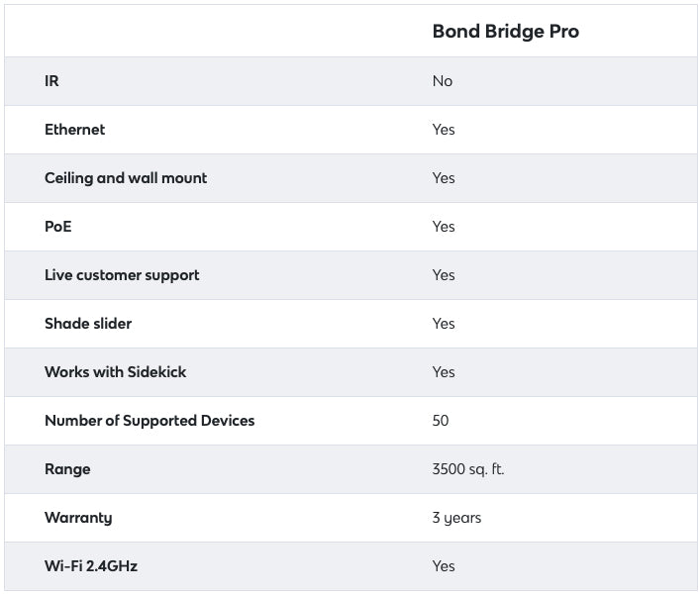Click the Warranty row label
The height and width of the screenshot is (597, 700).
[78, 518]
